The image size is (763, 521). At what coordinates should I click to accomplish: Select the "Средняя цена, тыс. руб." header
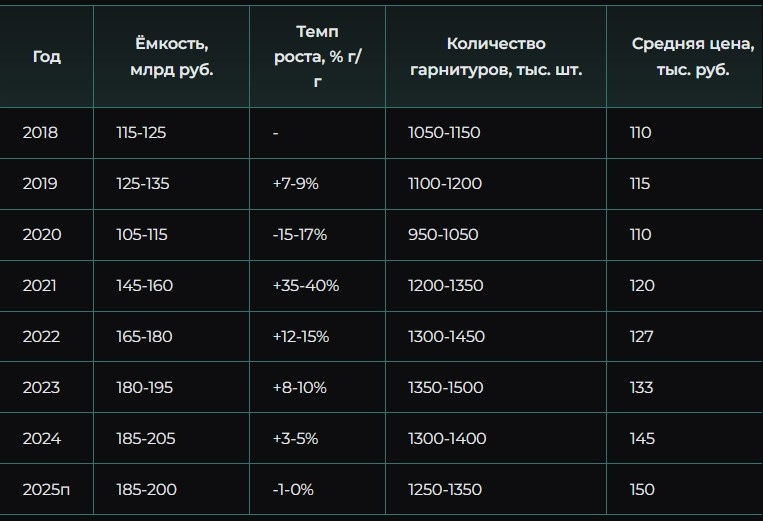tap(693, 57)
